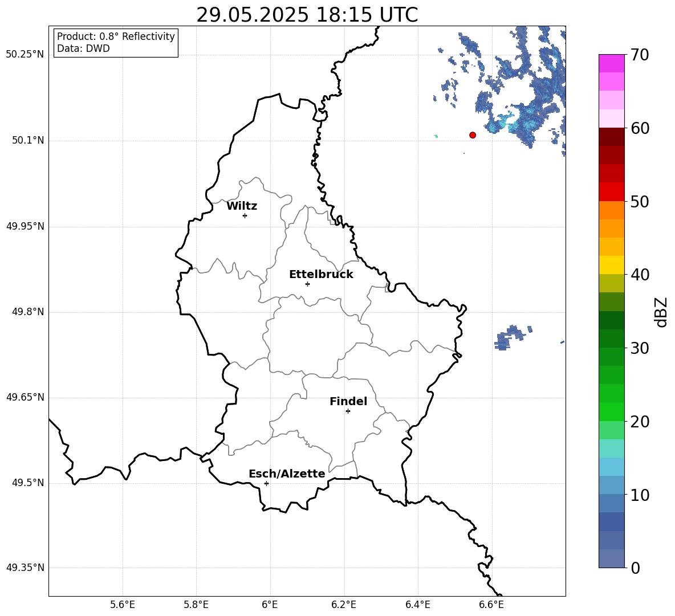Click the small green echo pixel near 50.1°N
This screenshot has width=675, height=616.
pyautogui.click(x=436, y=136)
